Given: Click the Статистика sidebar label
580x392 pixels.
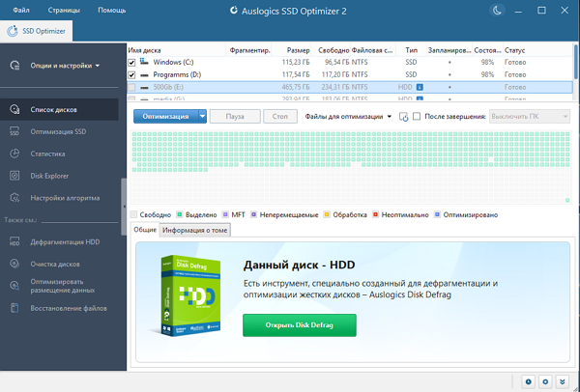Looking at the screenshot, I should 47,154.
